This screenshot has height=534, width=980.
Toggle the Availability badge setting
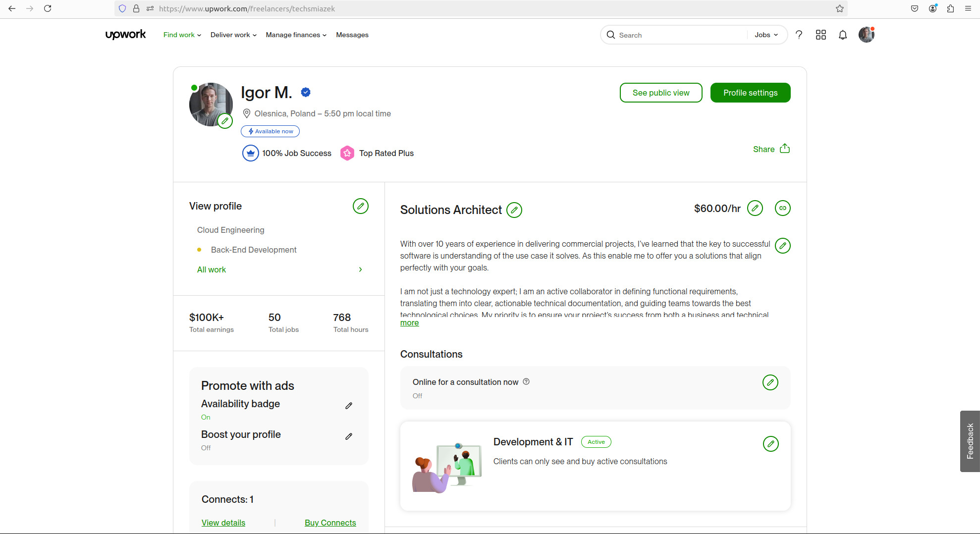(349, 406)
